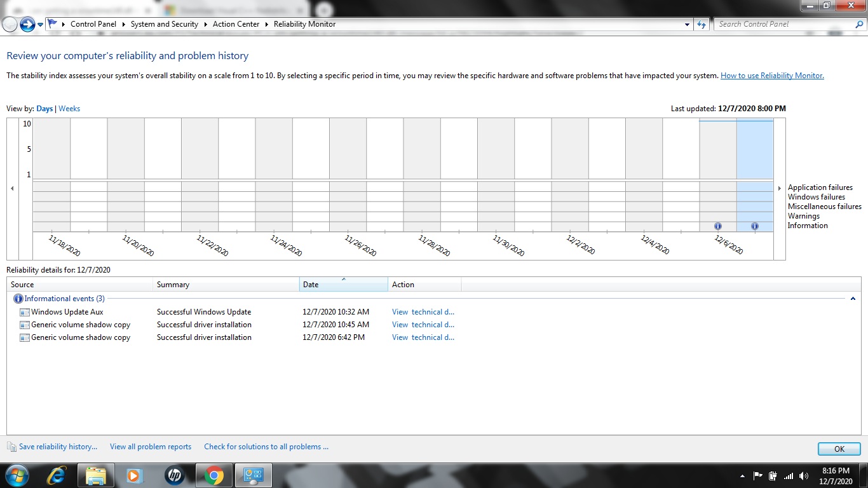The image size is (868, 488).
Task: Sort details by Action column header
Action: (x=424, y=285)
